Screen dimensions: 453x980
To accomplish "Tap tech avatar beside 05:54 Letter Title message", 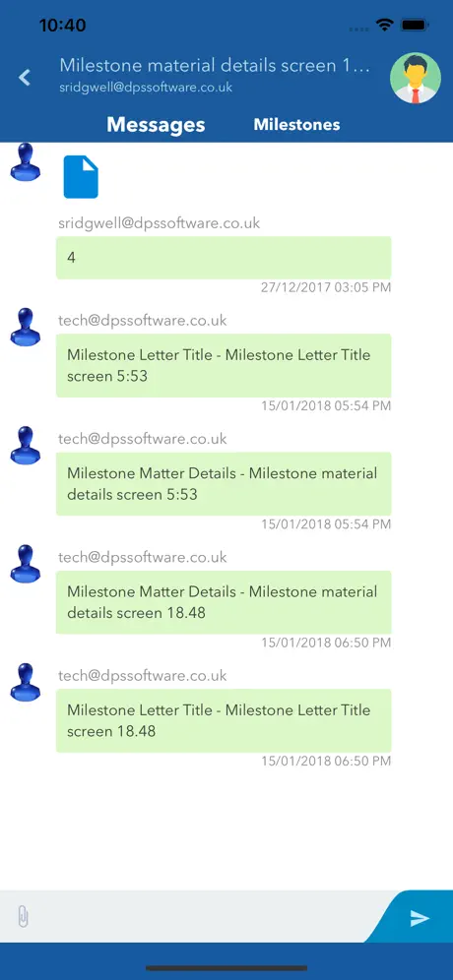I will point(26,327).
